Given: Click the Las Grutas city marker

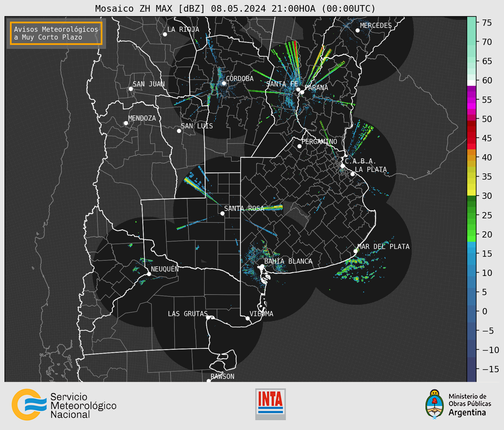Looking at the screenshot, I should tap(208, 318).
